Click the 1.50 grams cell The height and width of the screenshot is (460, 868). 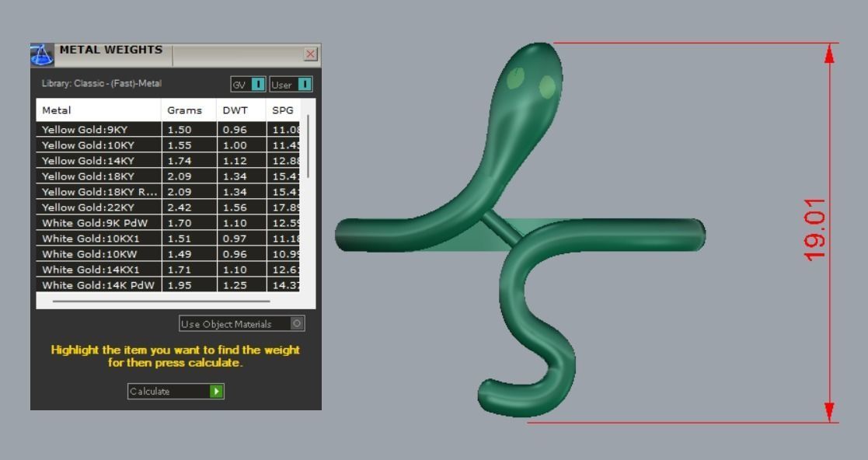coord(189,130)
